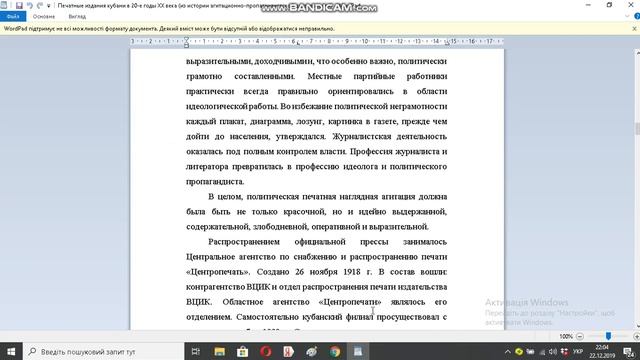Viewport: 640px width, 360px height.
Task: Click the active WordPad taskbar icon
Action: click(358, 351)
